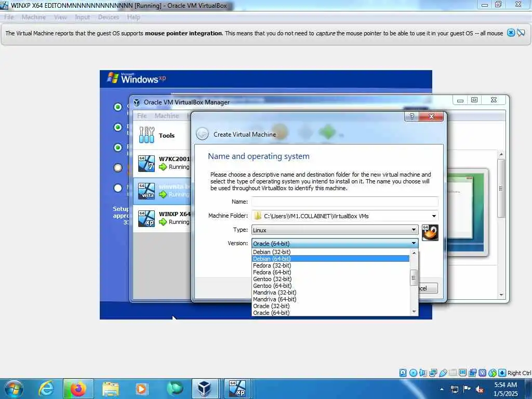Select the Tools entry in VirtualBox Manager
Viewport: 532px width, 399px height.
(162, 136)
